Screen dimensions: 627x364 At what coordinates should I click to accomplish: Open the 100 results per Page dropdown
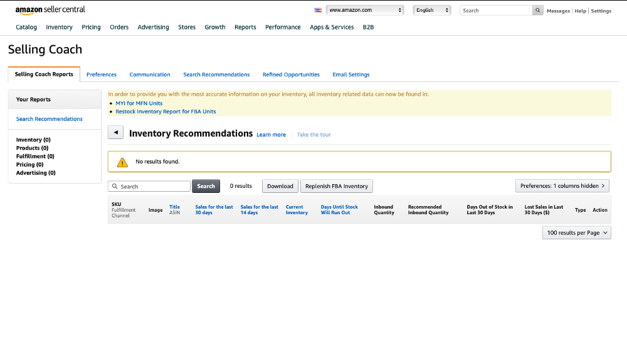coord(577,233)
